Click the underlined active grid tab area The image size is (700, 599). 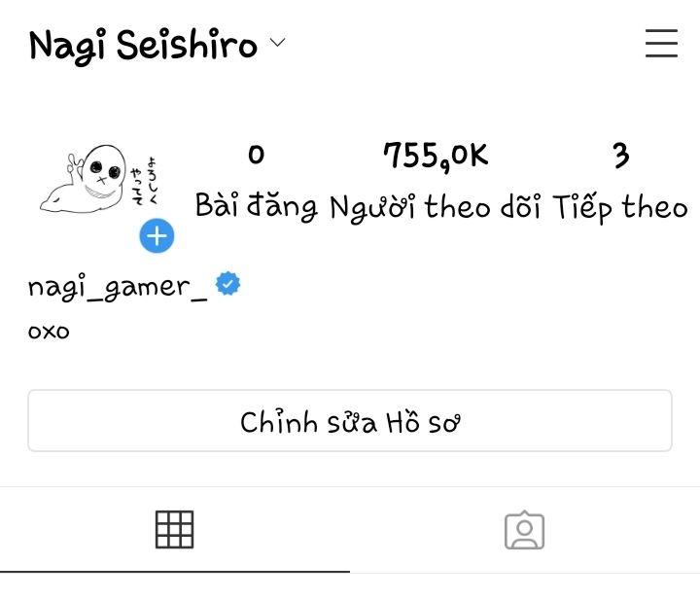(x=175, y=530)
